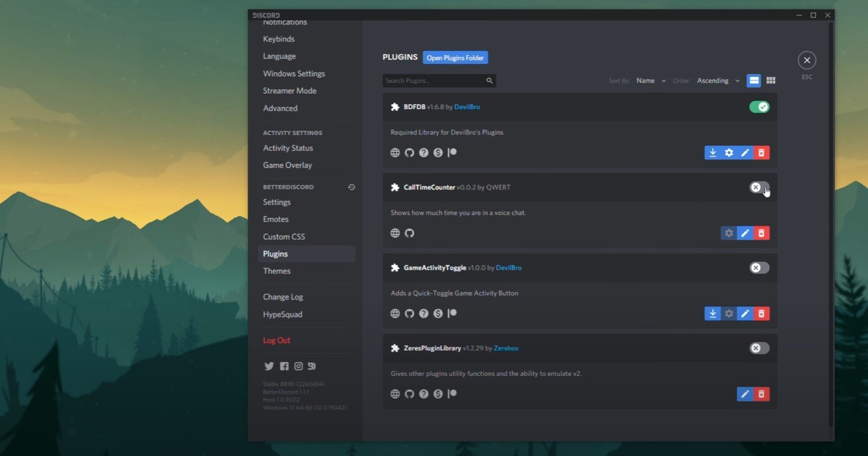Open the Custom CSS section
The height and width of the screenshot is (456, 868).
click(x=284, y=236)
